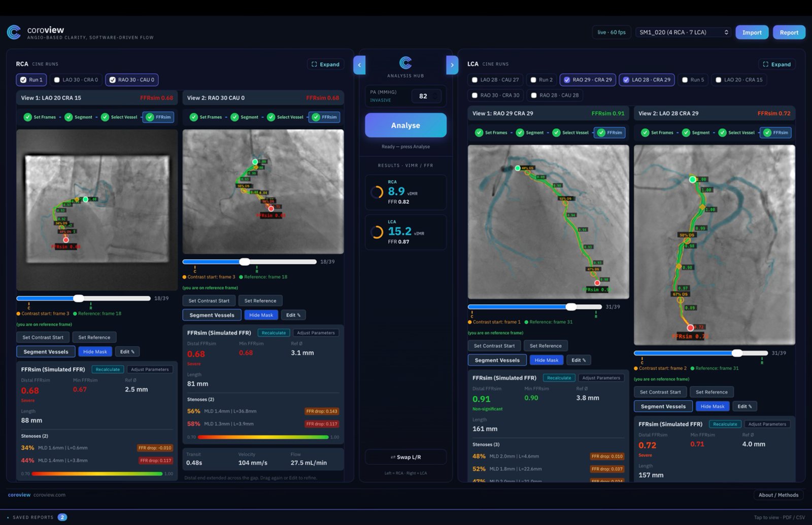Screen dimensions: 812x525
Task: Open coroview.com link in footer
Action: coord(49,495)
